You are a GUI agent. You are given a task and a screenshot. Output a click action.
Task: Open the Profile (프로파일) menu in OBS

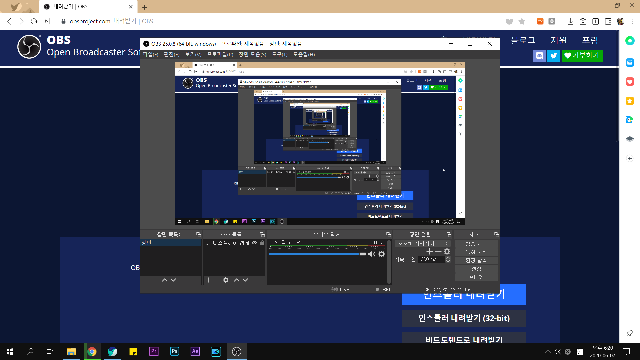tap(220, 54)
